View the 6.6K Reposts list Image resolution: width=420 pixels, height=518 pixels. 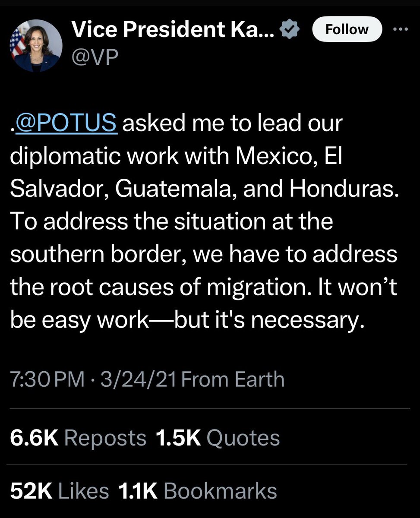(x=78, y=438)
